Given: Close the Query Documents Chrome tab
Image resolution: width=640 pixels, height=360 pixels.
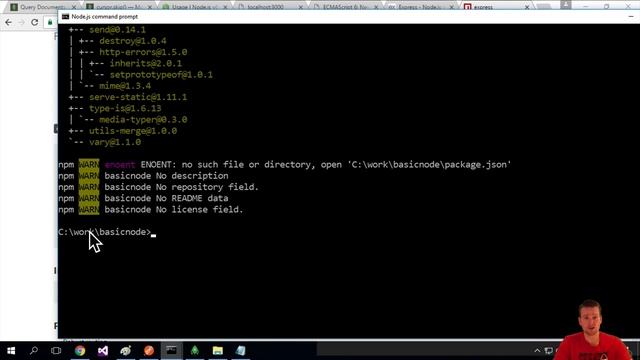Looking at the screenshot, I should [x=74, y=7].
